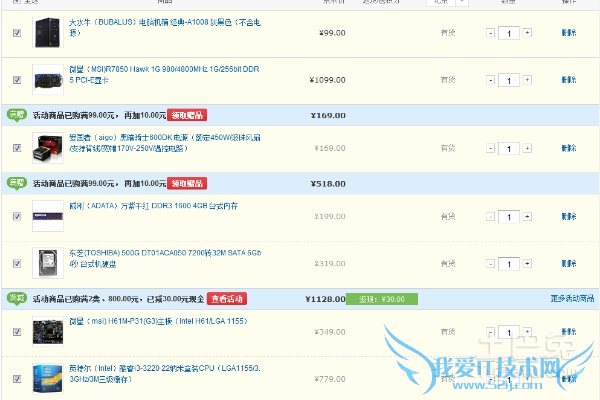Delete the msi H61M-P31 motherboard from cart

click(569, 332)
